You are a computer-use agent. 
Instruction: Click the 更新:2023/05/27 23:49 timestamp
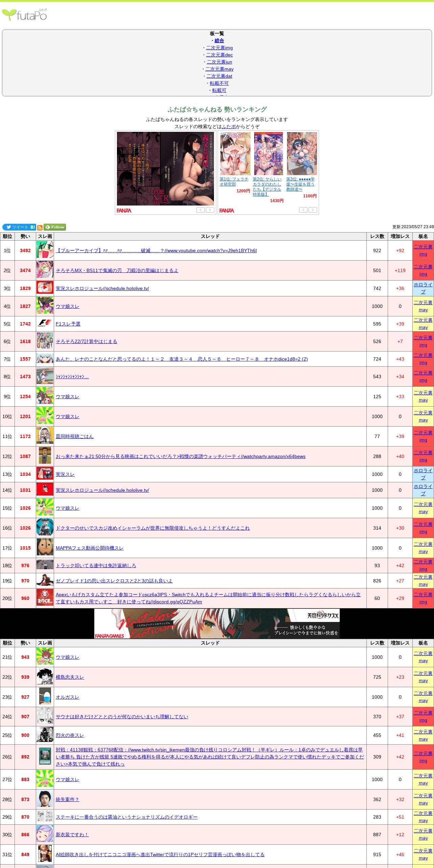click(x=413, y=227)
